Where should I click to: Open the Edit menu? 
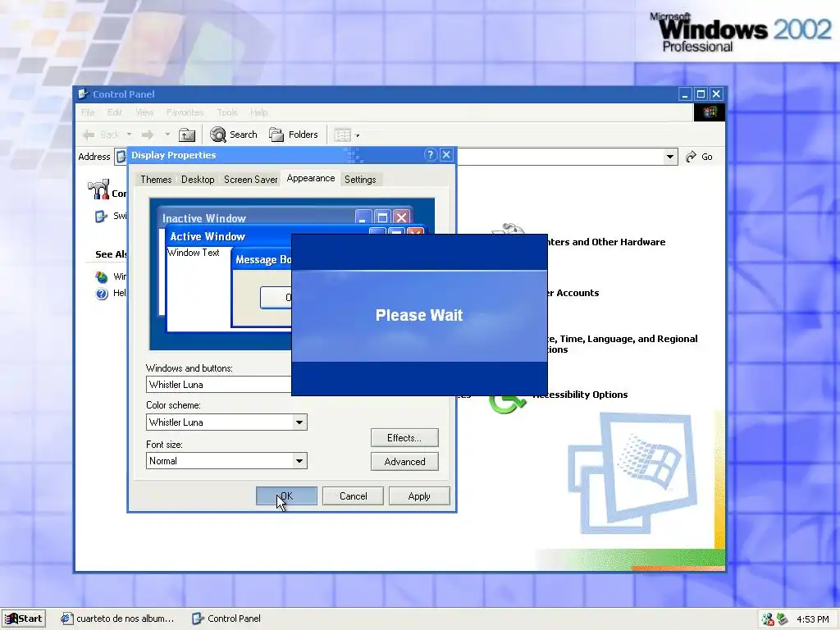click(x=115, y=112)
